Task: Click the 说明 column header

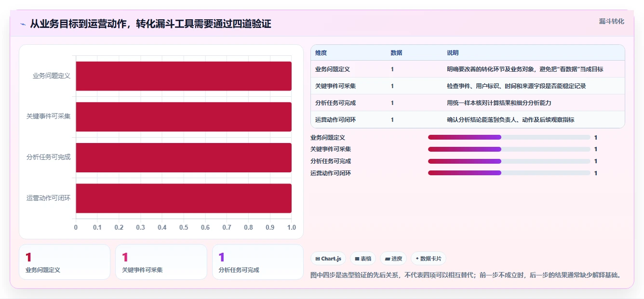Action: pos(453,53)
